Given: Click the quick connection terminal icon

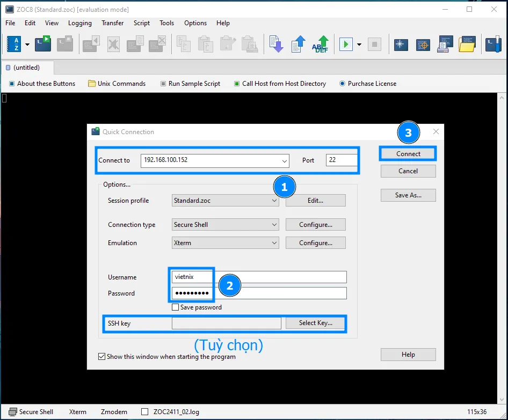Looking at the screenshot, I should [x=43, y=44].
